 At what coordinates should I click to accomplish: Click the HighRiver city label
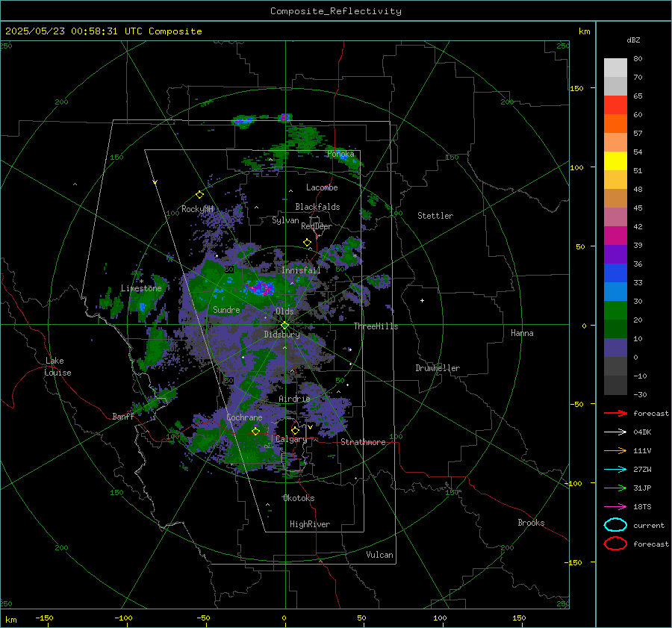[x=310, y=524]
